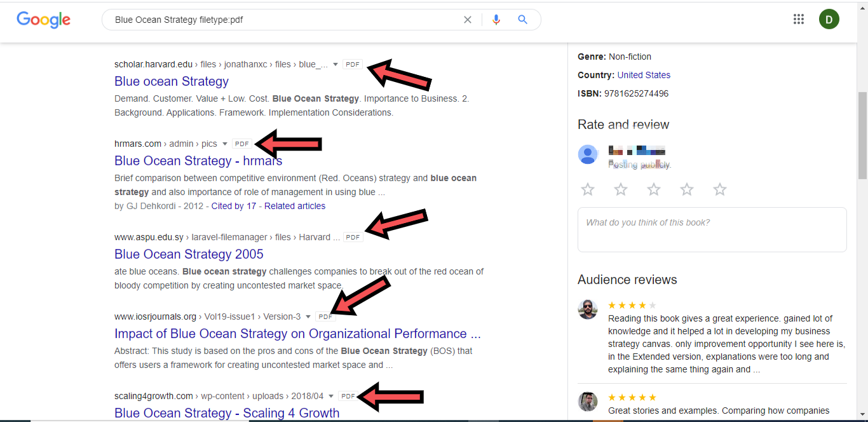The width and height of the screenshot is (868, 422).
Task: Click the reviewer profile avatar under Rate and review
Action: tap(588, 154)
